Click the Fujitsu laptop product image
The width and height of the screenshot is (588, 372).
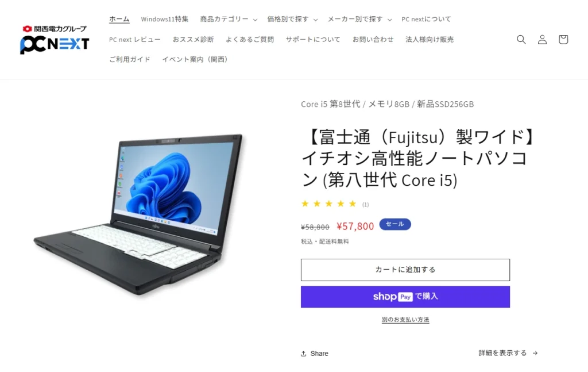(138, 215)
